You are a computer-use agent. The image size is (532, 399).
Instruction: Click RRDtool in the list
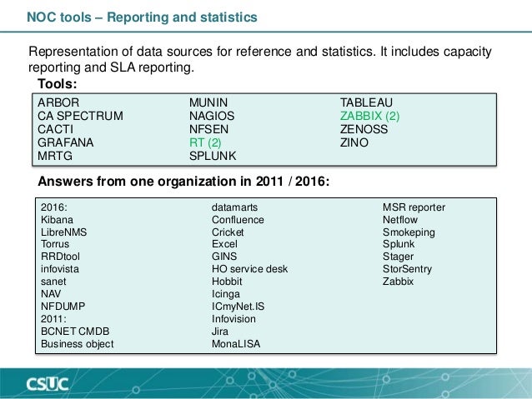coord(60,257)
